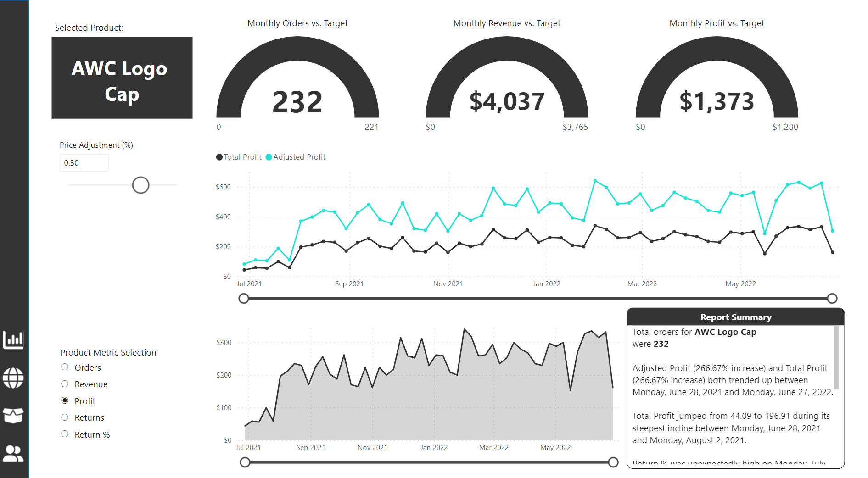The height and width of the screenshot is (478, 868).
Task: Open the globe map page icon
Action: pyautogui.click(x=13, y=378)
